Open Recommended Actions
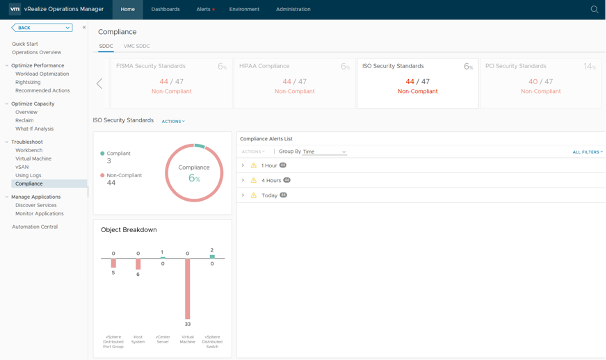This screenshot has height=360, width=606. click(43, 90)
